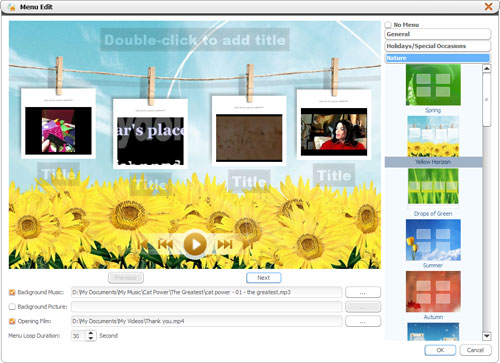Click the Next page button

pyautogui.click(x=264, y=278)
